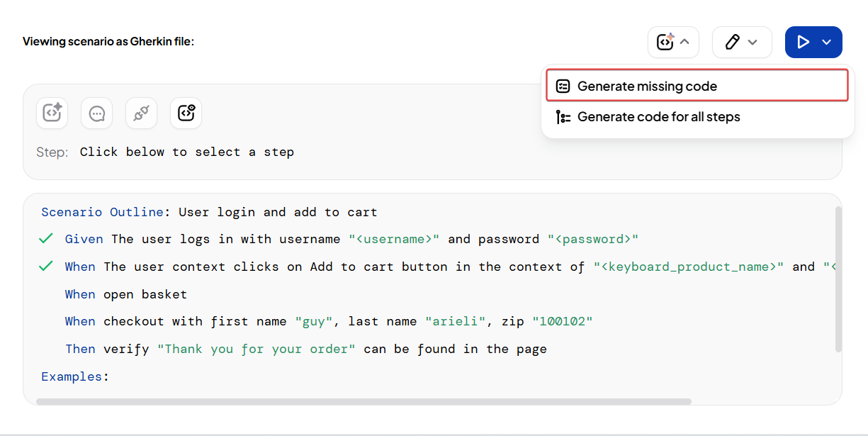Click the checklist icon beside Generate missing code
868x436 pixels.
(x=563, y=86)
